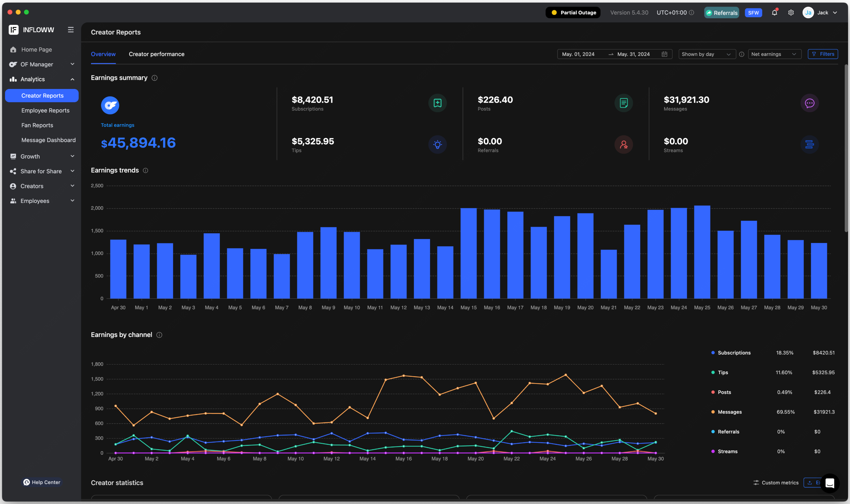Open Custom metrics settings
This screenshot has width=850, height=504.
(776, 483)
